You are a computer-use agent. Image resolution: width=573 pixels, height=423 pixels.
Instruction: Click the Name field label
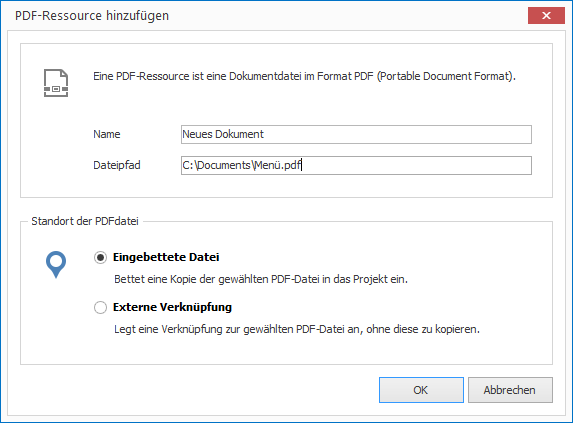[107, 134]
